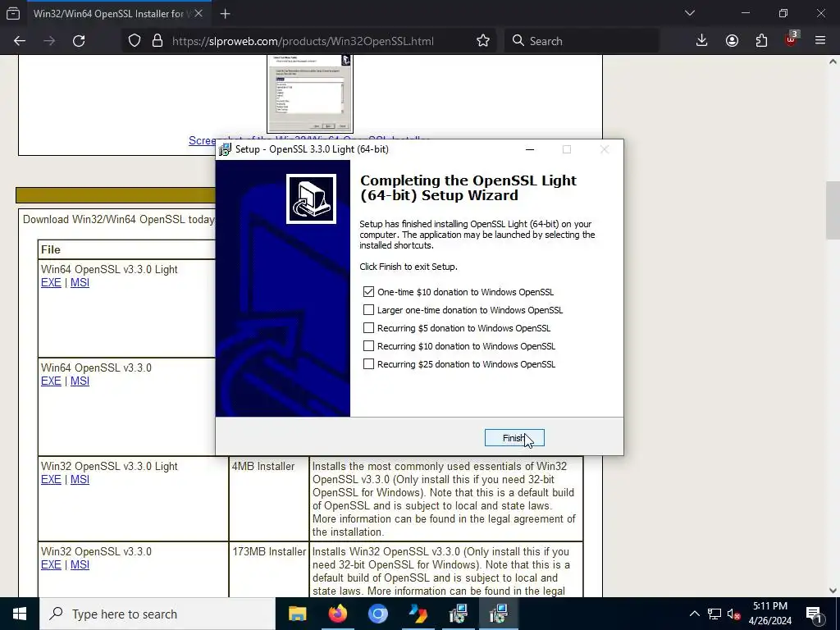Image resolution: width=840 pixels, height=630 pixels.
Task: Minimize the OpenSSL Setup dialog
Action: coord(530,149)
